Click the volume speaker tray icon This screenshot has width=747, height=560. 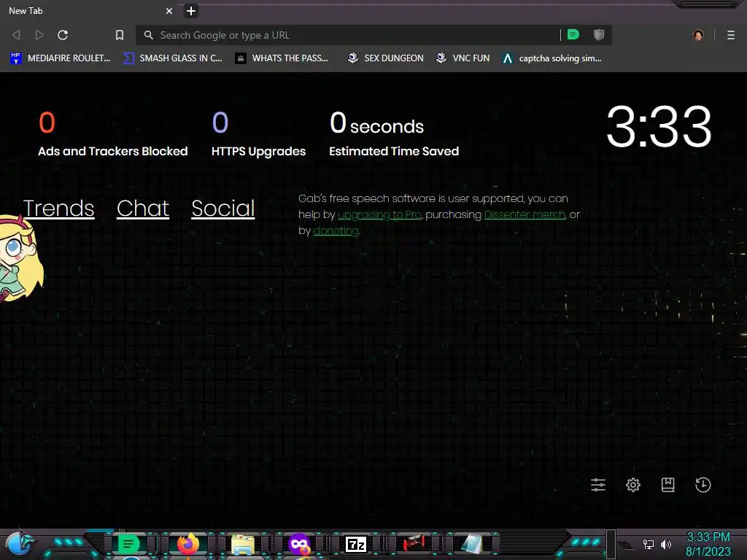(x=666, y=544)
